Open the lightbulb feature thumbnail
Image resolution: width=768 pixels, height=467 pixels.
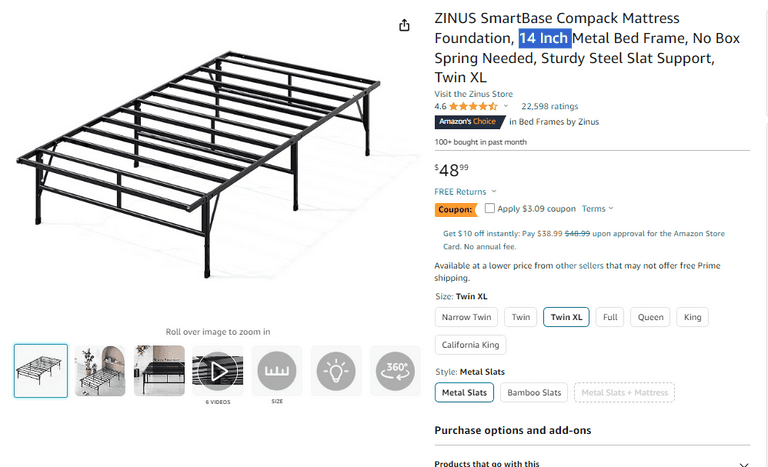(336, 371)
